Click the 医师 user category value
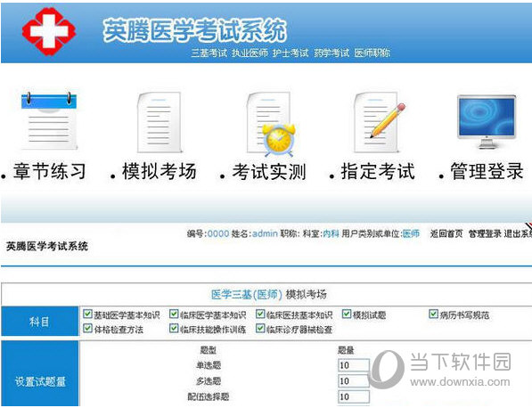532x408 pixels. coord(411,233)
